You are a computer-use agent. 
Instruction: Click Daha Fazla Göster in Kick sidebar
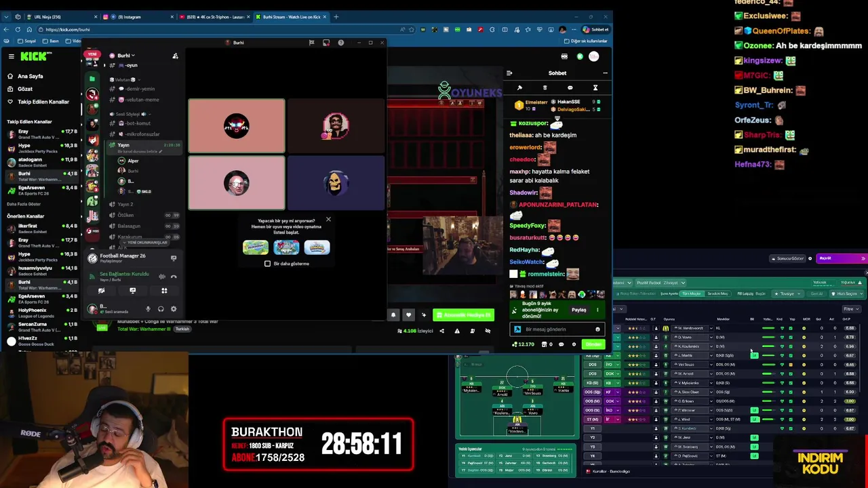[24, 204]
